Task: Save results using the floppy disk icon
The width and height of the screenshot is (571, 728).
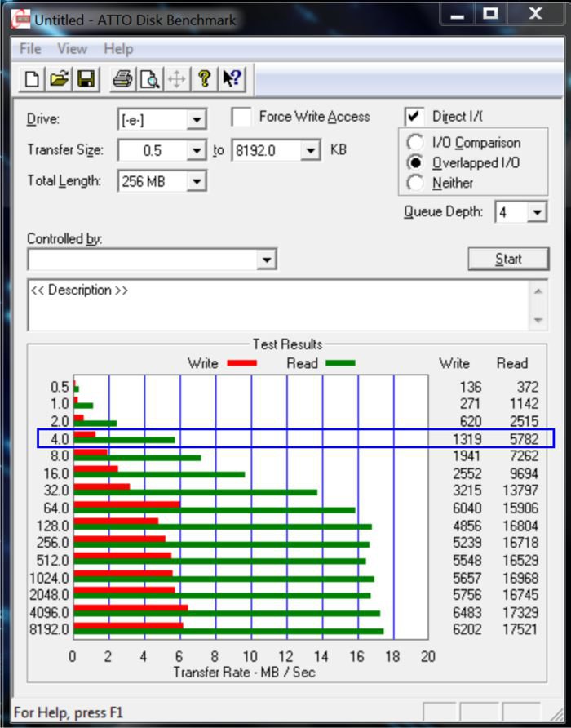Action: [x=86, y=79]
